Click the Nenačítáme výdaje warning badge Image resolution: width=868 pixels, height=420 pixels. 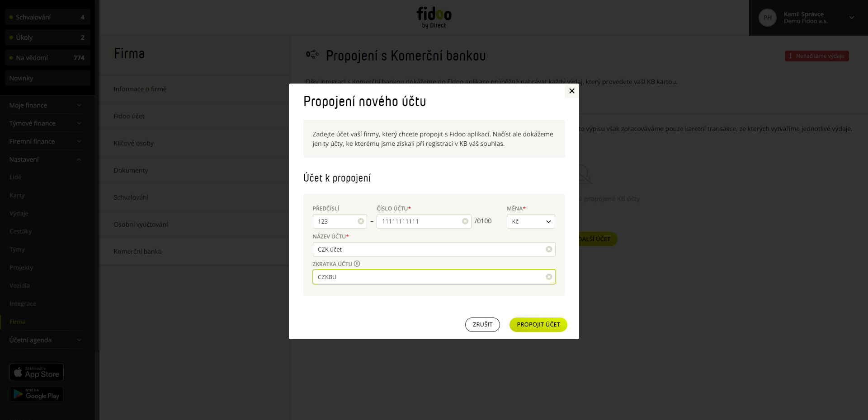tap(816, 56)
